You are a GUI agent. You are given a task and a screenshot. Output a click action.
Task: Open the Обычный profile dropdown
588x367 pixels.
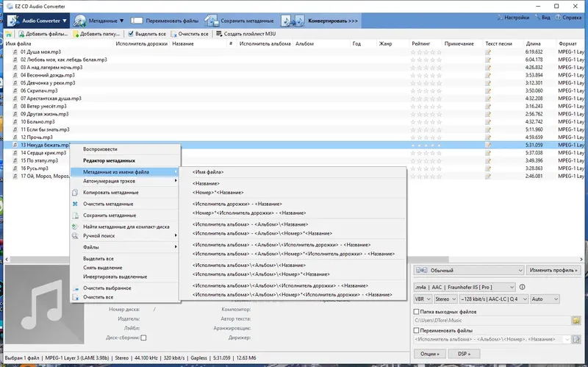[469, 270]
